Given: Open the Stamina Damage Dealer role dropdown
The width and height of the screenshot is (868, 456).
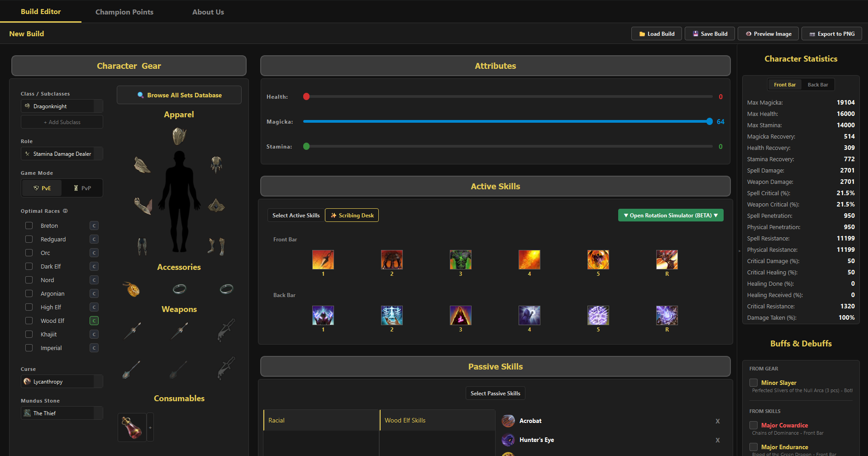Looking at the screenshot, I should click(62, 154).
